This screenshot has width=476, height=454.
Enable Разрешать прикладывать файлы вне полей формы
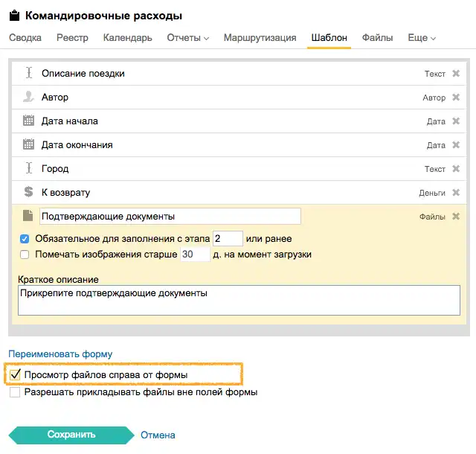(15, 392)
